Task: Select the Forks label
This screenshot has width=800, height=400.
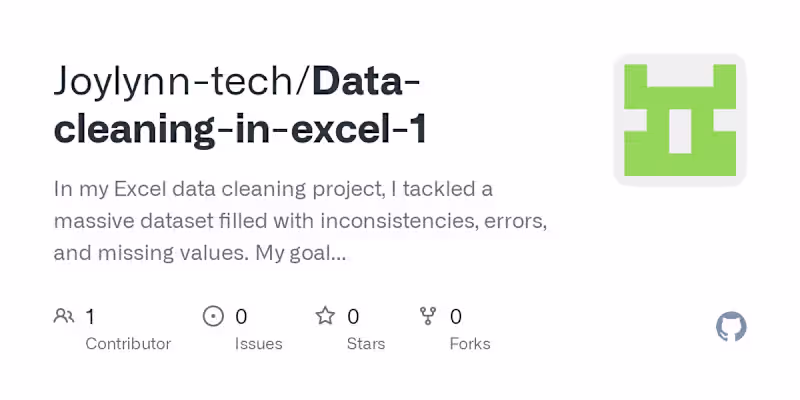Action: 470,344
